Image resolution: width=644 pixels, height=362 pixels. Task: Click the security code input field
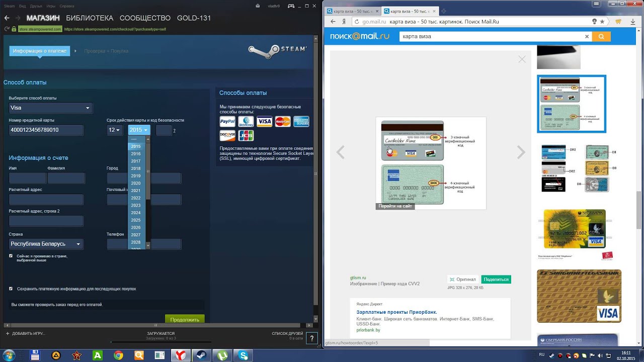[164, 130]
